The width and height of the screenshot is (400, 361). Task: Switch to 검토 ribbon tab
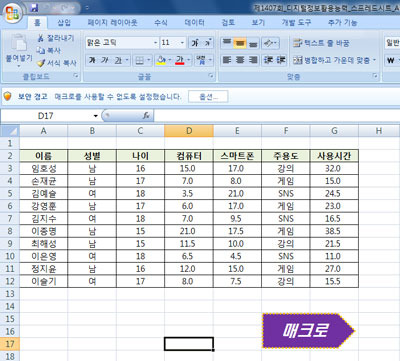coord(228,23)
